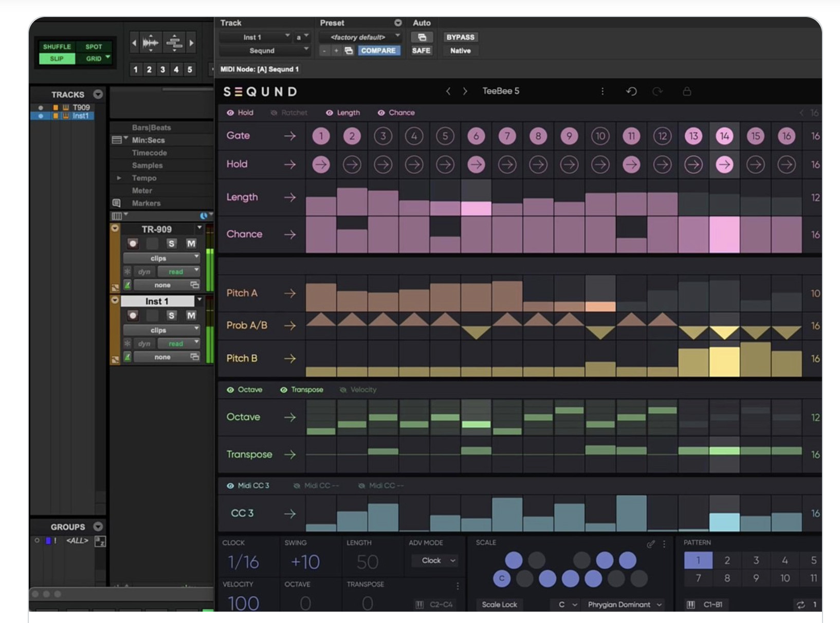Toggle Gate step 3 on
The image size is (840, 623).
383,136
